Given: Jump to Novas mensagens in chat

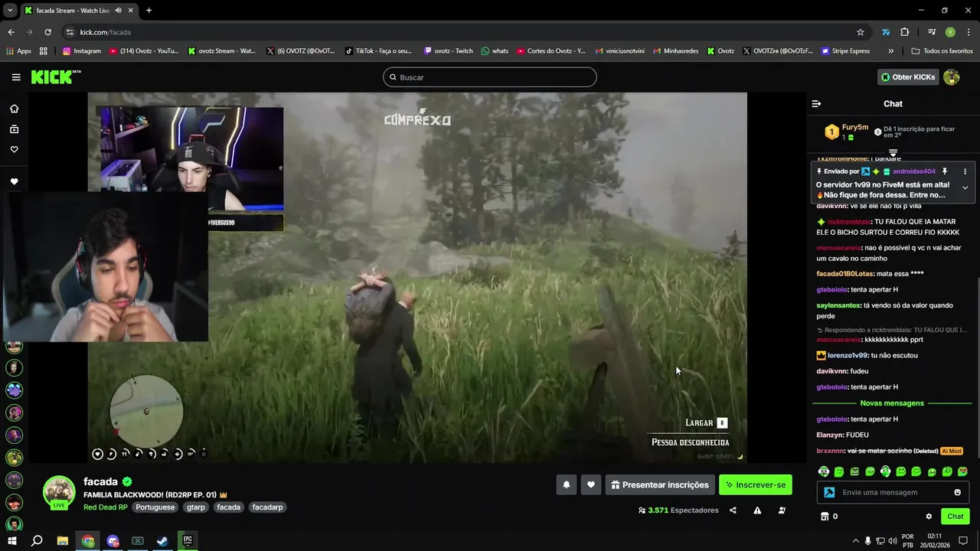Looking at the screenshot, I should coord(892,403).
